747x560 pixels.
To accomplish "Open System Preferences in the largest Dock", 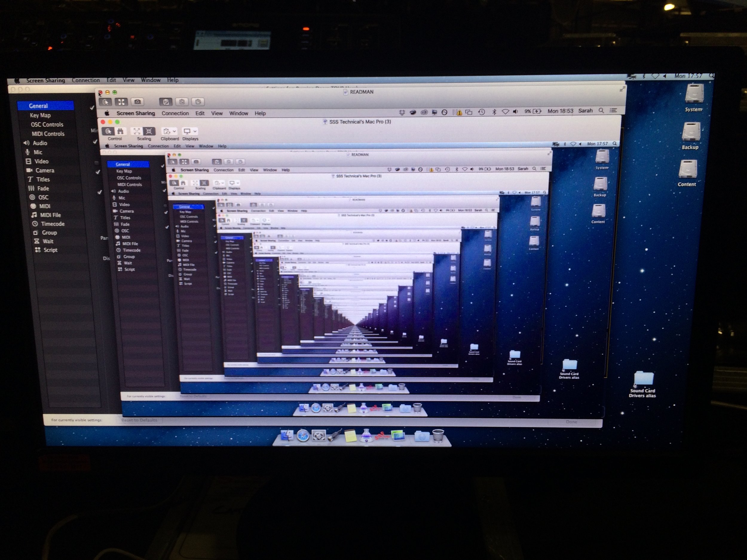I will click(x=319, y=436).
